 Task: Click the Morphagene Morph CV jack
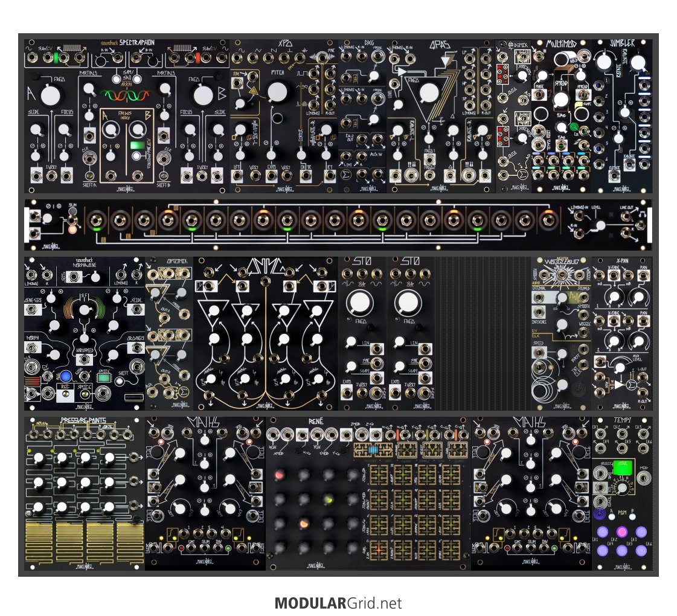click(x=32, y=348)
